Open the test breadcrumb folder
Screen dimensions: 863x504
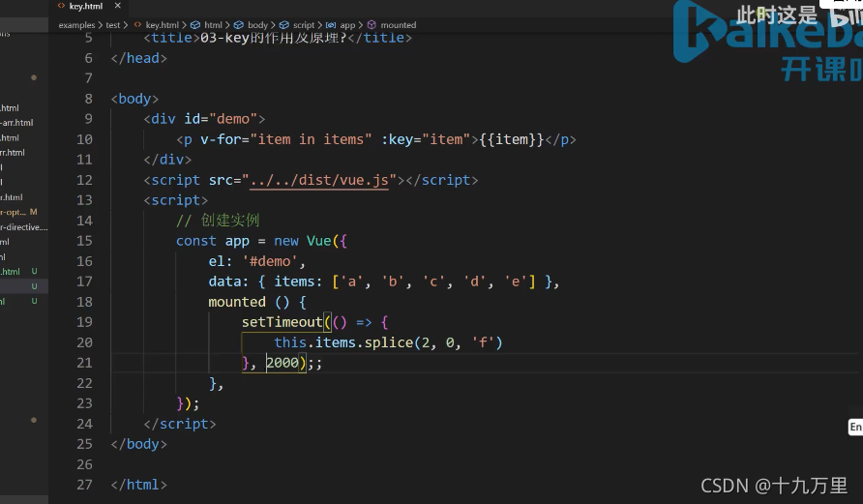(x=113, y=25)
